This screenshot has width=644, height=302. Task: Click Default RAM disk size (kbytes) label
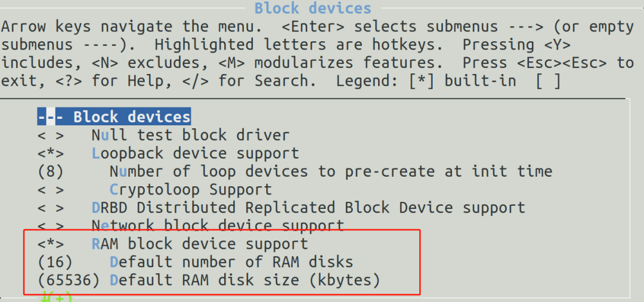pos(244,280)
